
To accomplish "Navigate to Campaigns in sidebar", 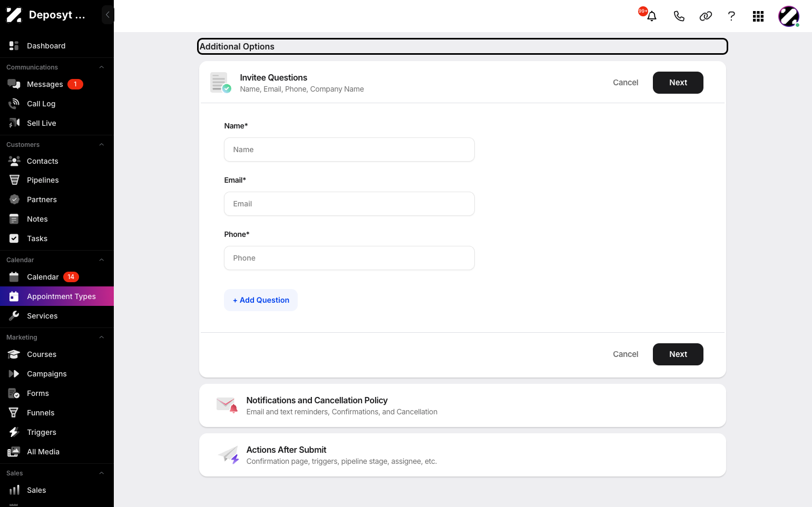I will 57,374.
